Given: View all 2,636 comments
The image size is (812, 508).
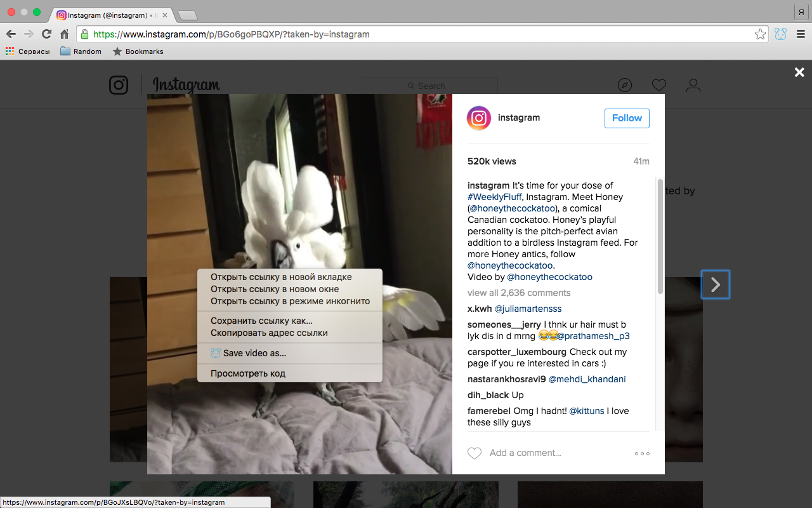Looking at the screenshot, I should (519, 293).
